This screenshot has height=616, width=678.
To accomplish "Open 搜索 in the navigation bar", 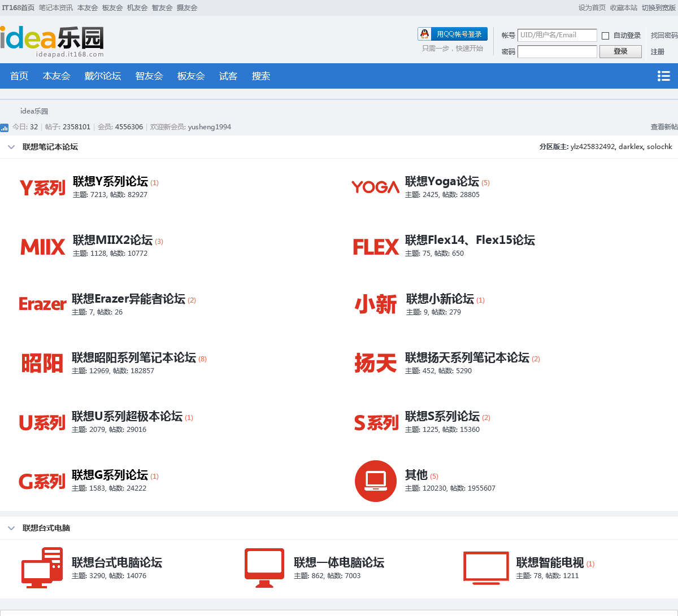I will pyautogui.click(x=261, y=76).
